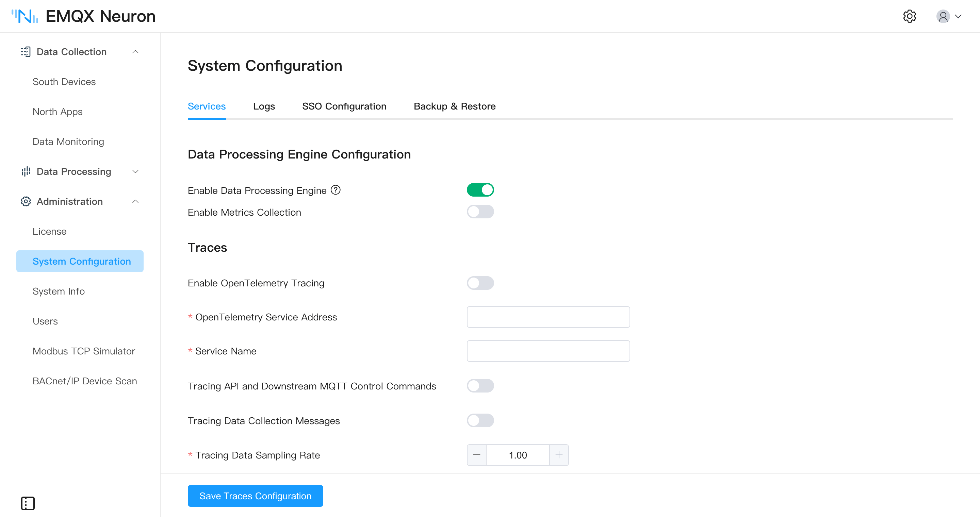
Task: Open System Info page
Action: pyautogui.click(x=59, y=291)
